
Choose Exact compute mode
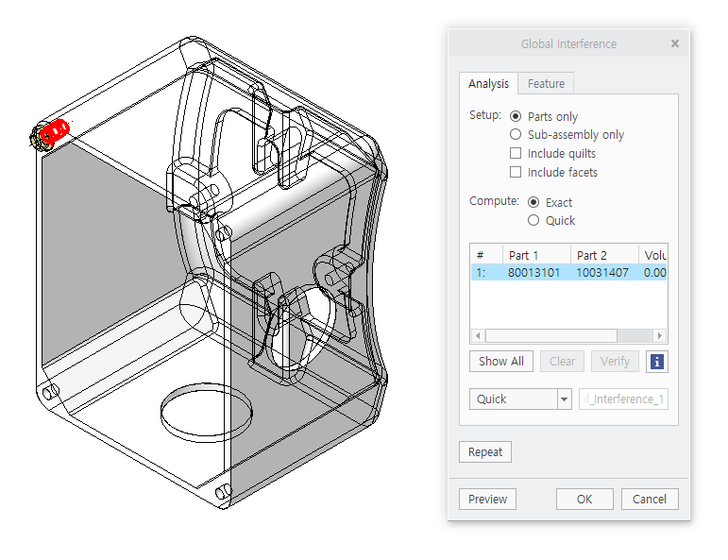pyautogui.click(x=533, y=202)
